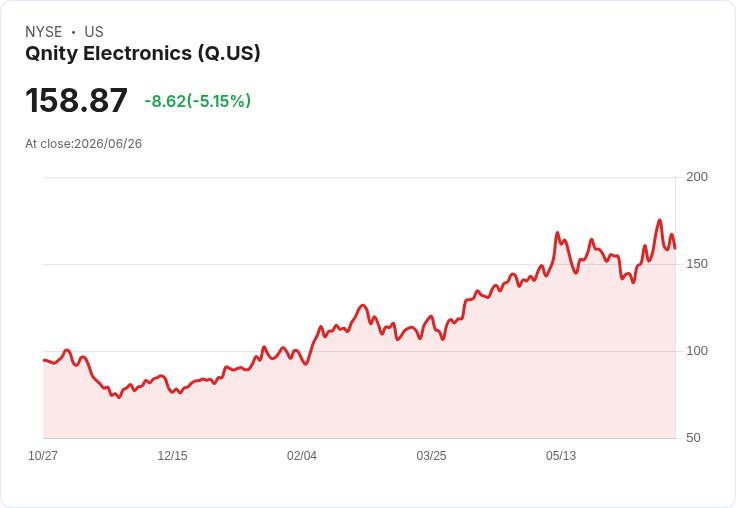Viewport: 736px width, 508px height.
Task: Click the 03/25 x-axis date label
Action: (x=431, y=456)
